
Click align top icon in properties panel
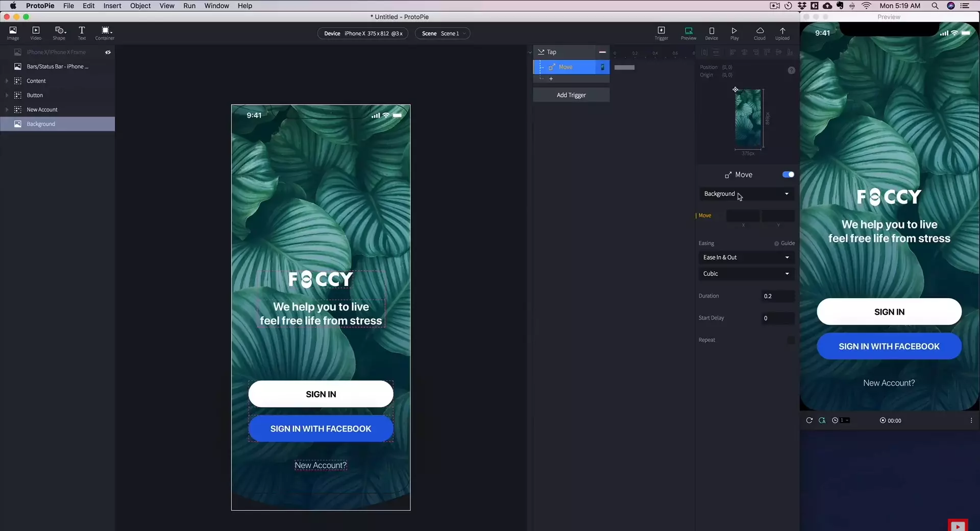(767, 52)
